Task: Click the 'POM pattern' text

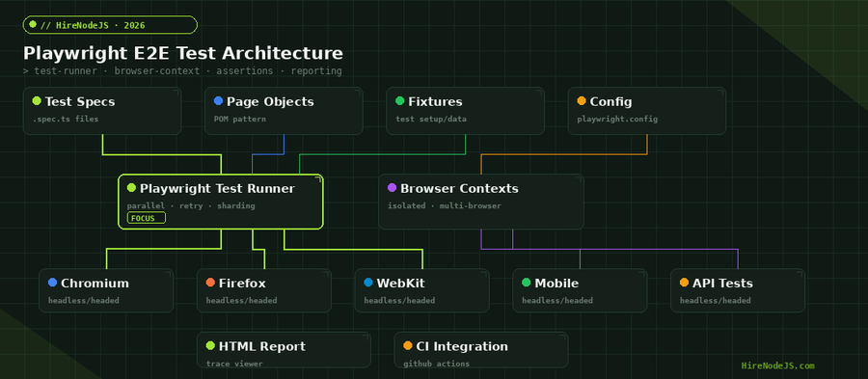Action: click(240, 119)
